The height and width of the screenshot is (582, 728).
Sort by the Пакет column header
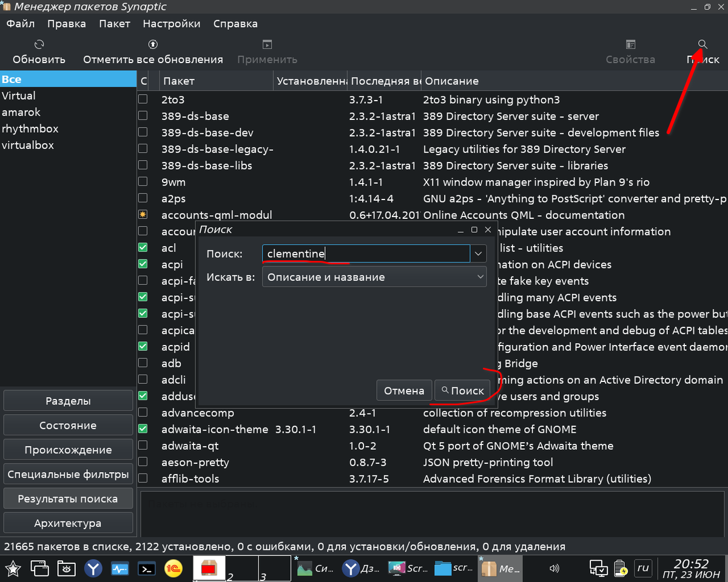[217, 81]
